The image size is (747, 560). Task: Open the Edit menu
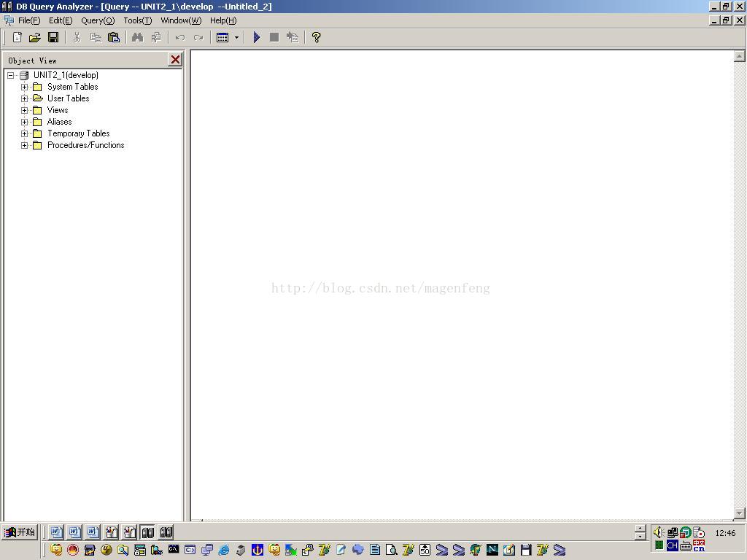click(61, 20)
